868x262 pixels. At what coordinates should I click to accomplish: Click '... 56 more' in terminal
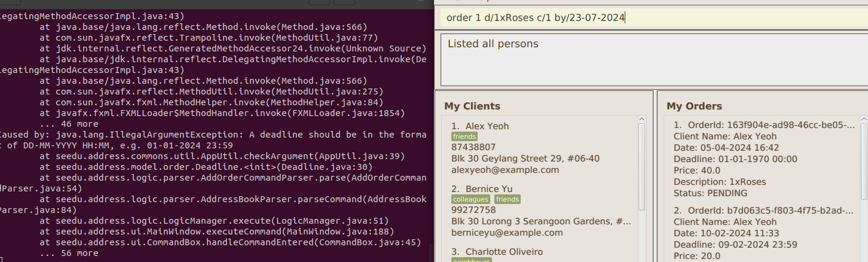pyautogui.click(x=69, y=253)
